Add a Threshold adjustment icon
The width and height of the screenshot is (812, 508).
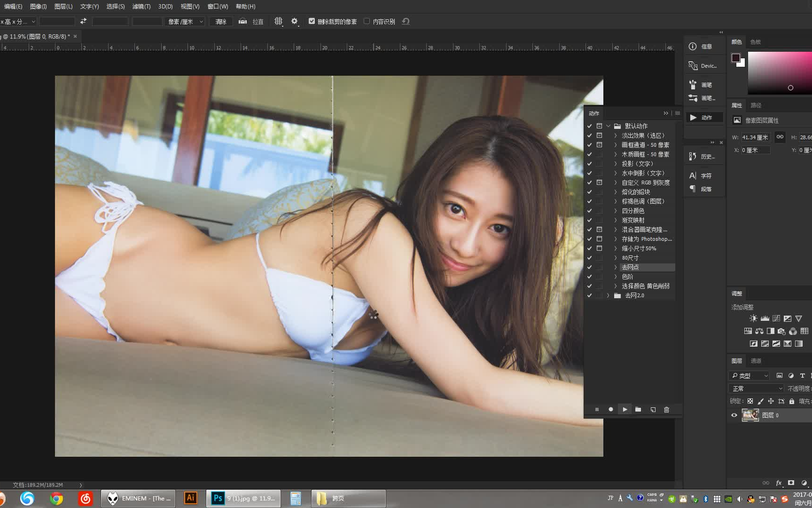click(x=776, y=344)
